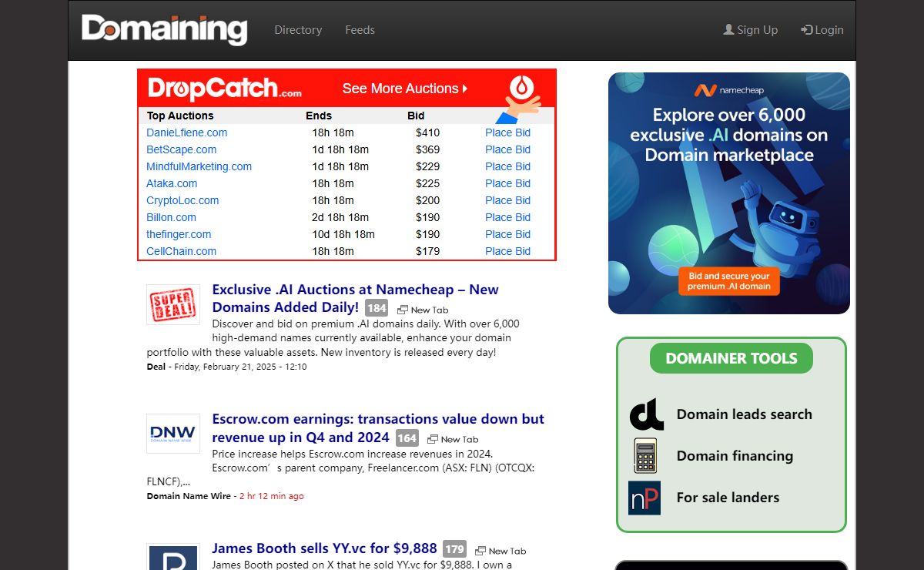Screen dimensions: 924x570
Task: Place Bid on MindfulMarketing.com
Action: pyautogui.click(x=507, y=166)
